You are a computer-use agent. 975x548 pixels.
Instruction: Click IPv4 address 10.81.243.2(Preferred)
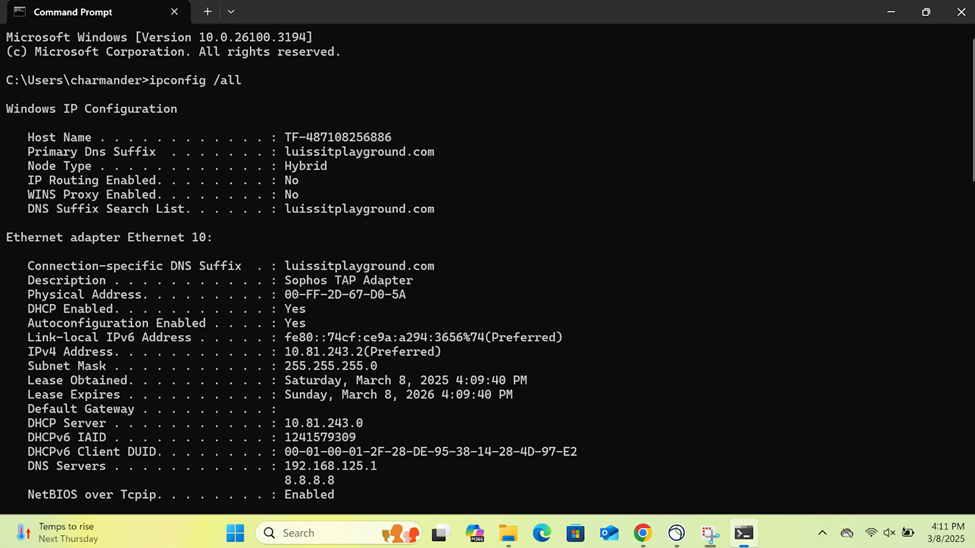point(363,352)
